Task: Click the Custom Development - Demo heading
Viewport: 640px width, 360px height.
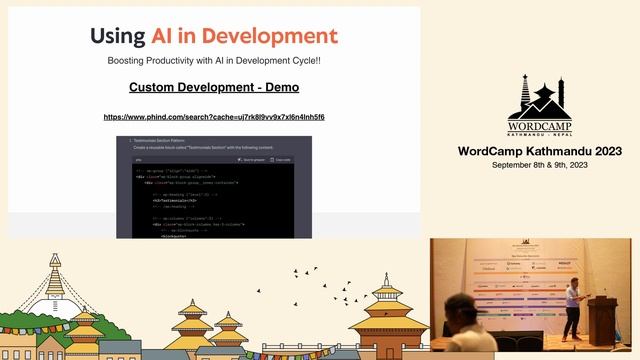Action: click(x=214, y=87)
